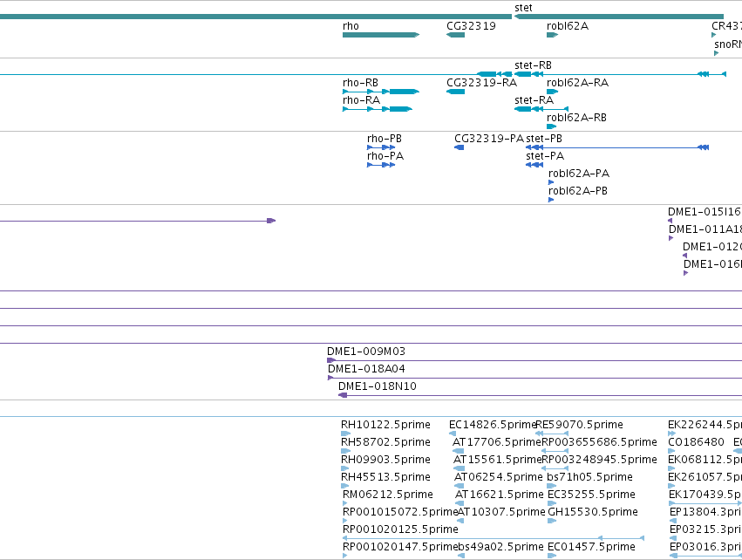Image resolution: width=742 pixels, height=560 pixels.
Task: Select the stet-RB transcript label
Action: tap(533, 65)
